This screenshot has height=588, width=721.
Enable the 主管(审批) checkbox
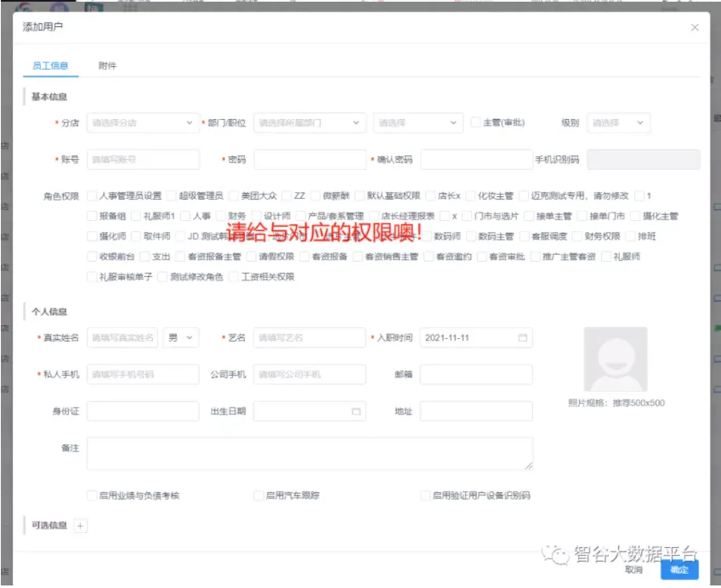pos(476,122)
